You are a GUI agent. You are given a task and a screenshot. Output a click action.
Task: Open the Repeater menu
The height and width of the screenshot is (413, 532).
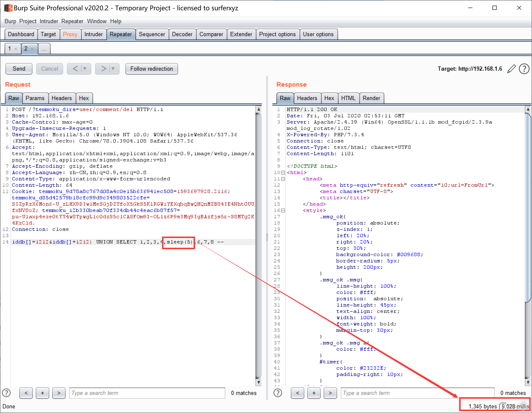point(72,21)
